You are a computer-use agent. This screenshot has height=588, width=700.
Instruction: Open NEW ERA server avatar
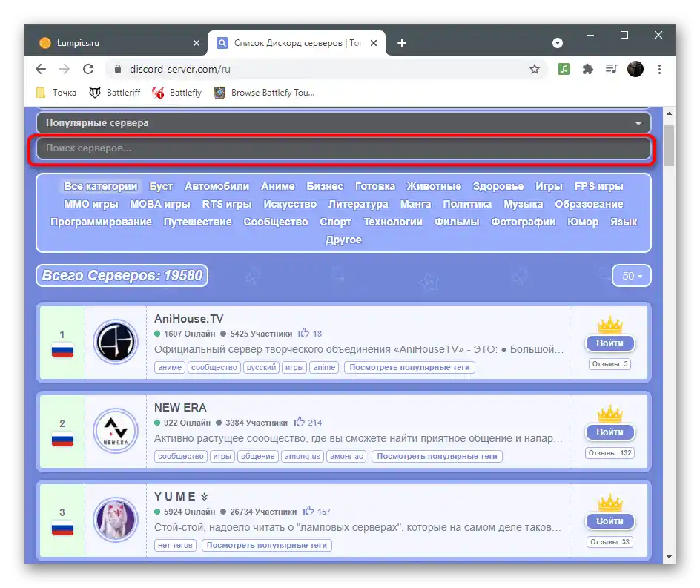click(x=116, y=431)
